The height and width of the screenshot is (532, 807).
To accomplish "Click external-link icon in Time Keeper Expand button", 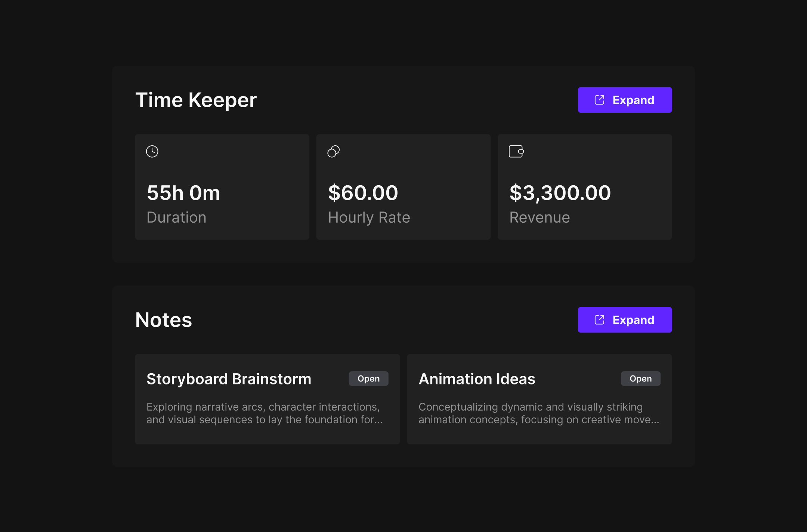I will pos(599,100).
